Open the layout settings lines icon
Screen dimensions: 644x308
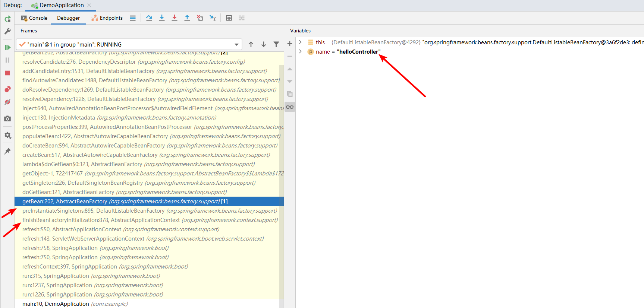point(133,18)
